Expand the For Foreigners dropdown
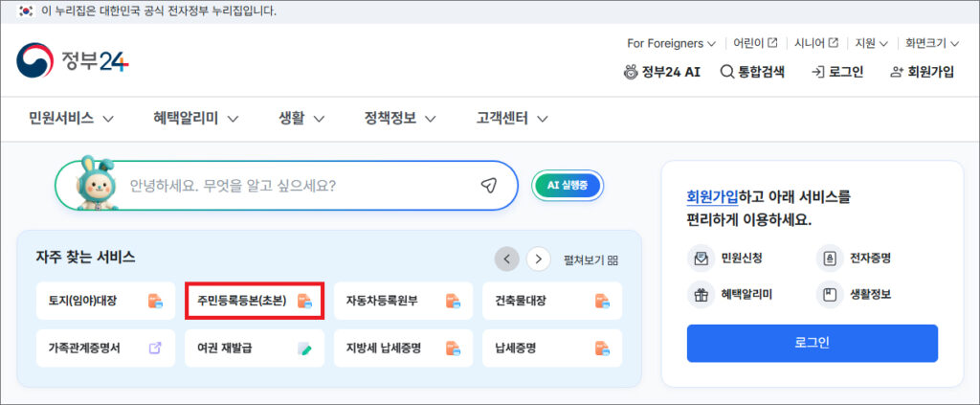This screenshot has height=405, width=980. click(671, 43)
